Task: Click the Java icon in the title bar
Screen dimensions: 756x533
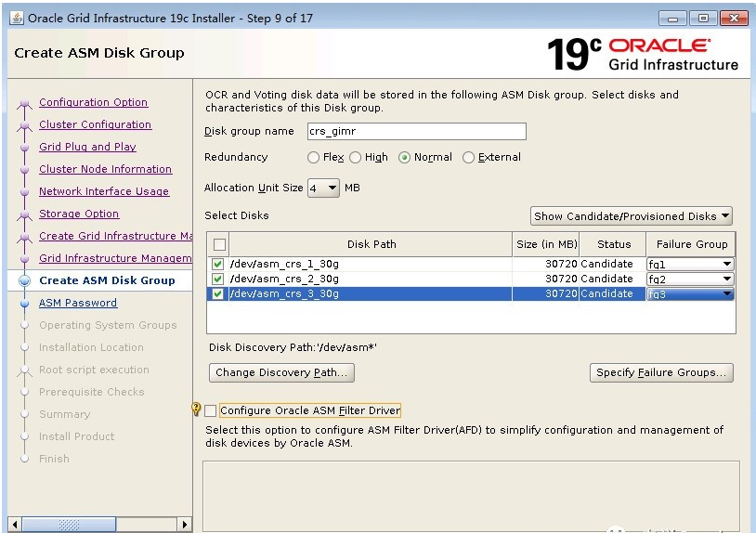Action: (15, 19)
